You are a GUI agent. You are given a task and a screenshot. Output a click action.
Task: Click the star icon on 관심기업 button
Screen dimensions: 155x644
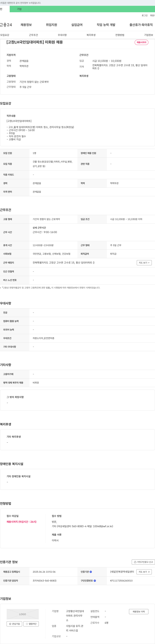point(10,624)
